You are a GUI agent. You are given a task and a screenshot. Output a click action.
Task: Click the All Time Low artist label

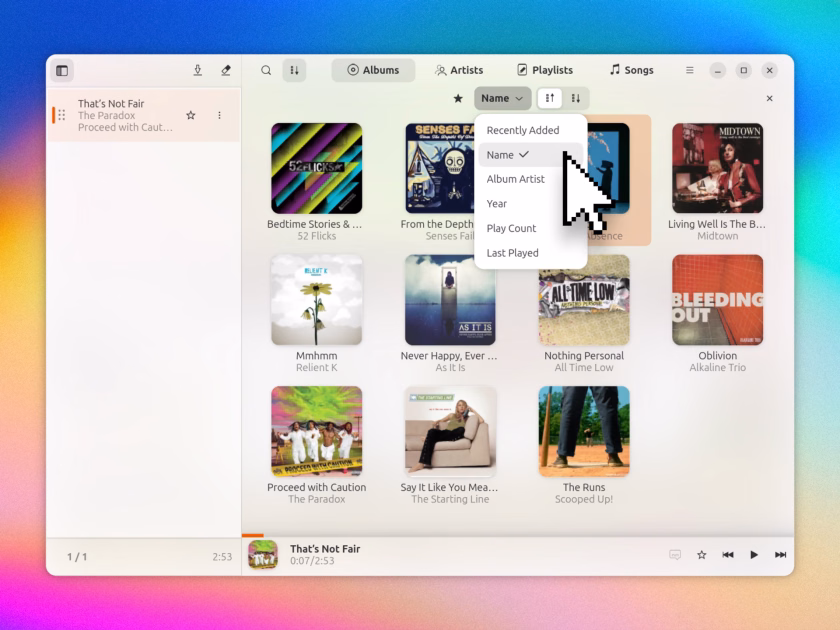pyautogui.click(x=584, y=368)
